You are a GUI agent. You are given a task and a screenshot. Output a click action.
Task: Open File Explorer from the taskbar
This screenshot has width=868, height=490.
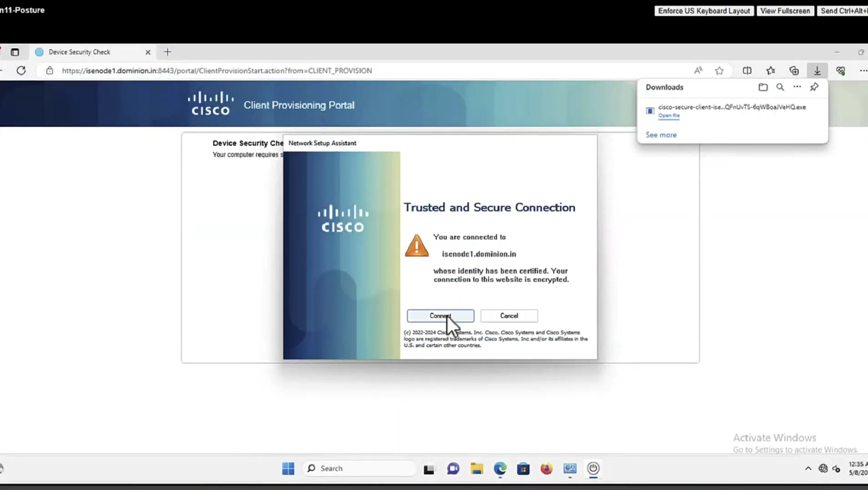click(477, 469)
